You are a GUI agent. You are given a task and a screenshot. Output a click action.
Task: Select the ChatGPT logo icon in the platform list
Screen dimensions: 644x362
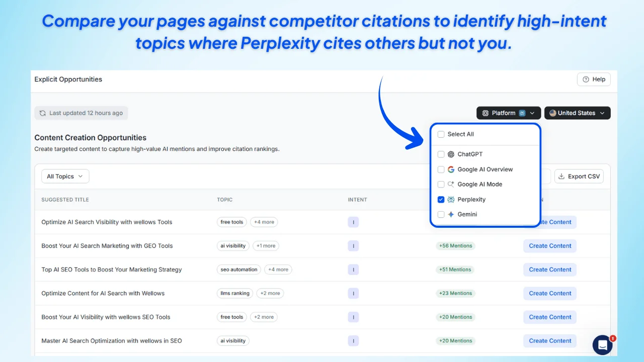pos(451,154)
